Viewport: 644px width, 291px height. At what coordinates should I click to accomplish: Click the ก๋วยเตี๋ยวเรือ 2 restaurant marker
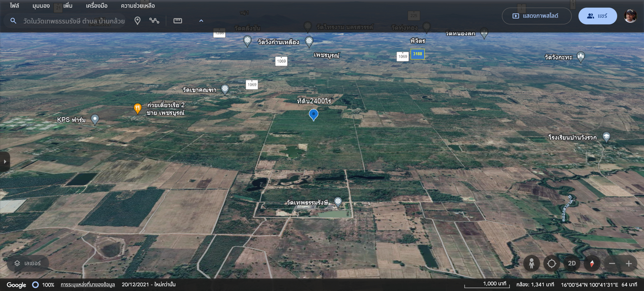(138, 108)
